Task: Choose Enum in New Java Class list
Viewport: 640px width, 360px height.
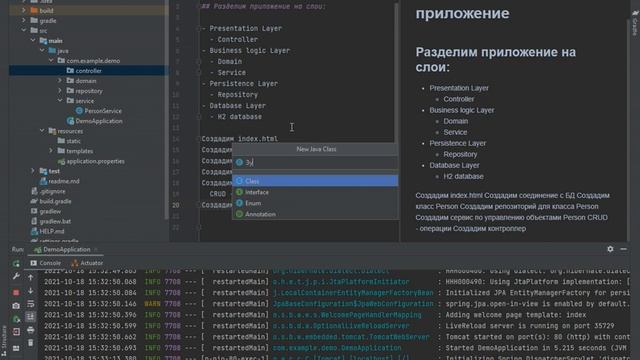Action: [x=315, y=203]
